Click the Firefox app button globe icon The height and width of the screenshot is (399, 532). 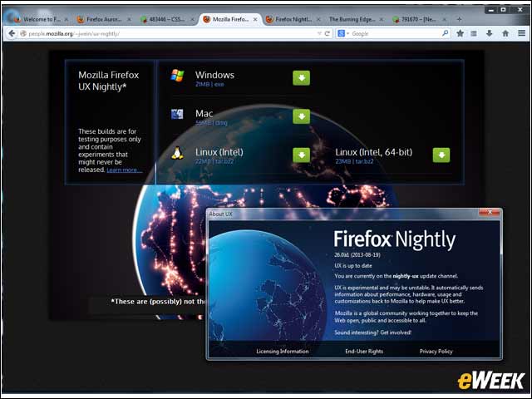coord(12,17)
